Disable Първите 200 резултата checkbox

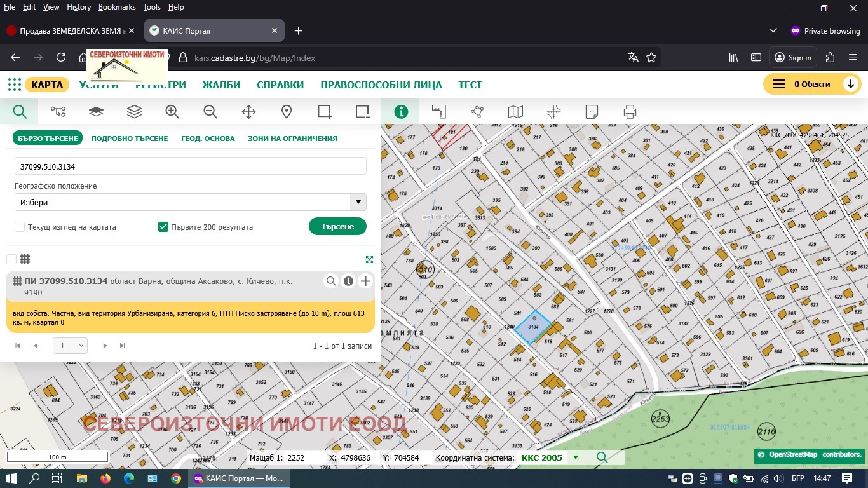point(163,227)
